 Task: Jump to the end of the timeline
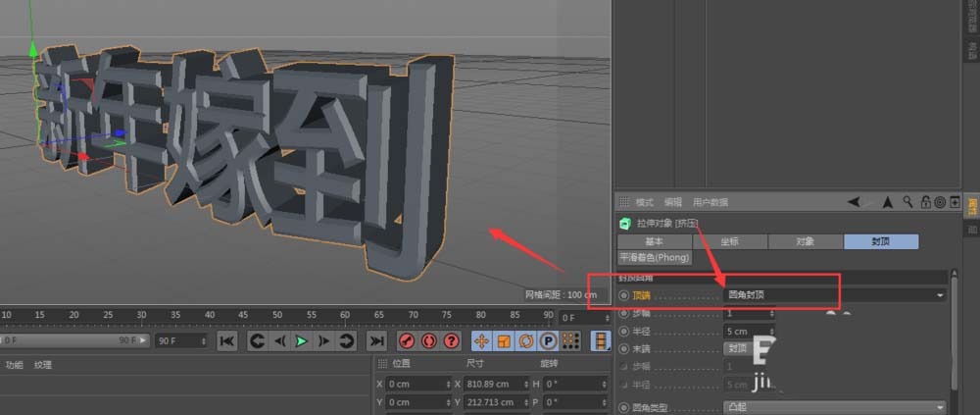[x=375, y=340]
